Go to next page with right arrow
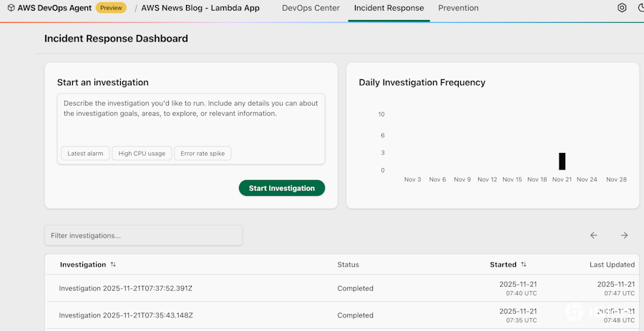 coord(624,235)
